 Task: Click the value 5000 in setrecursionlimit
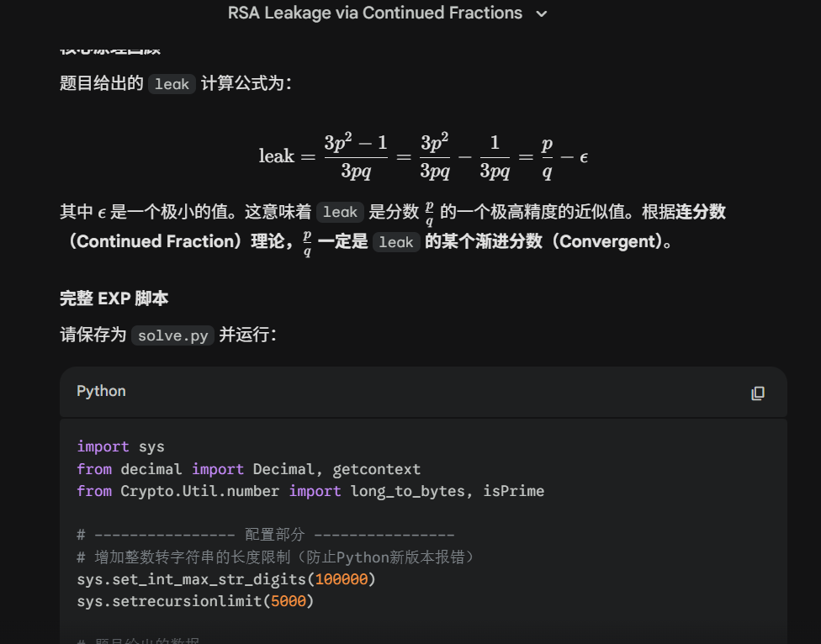[289, 601]
